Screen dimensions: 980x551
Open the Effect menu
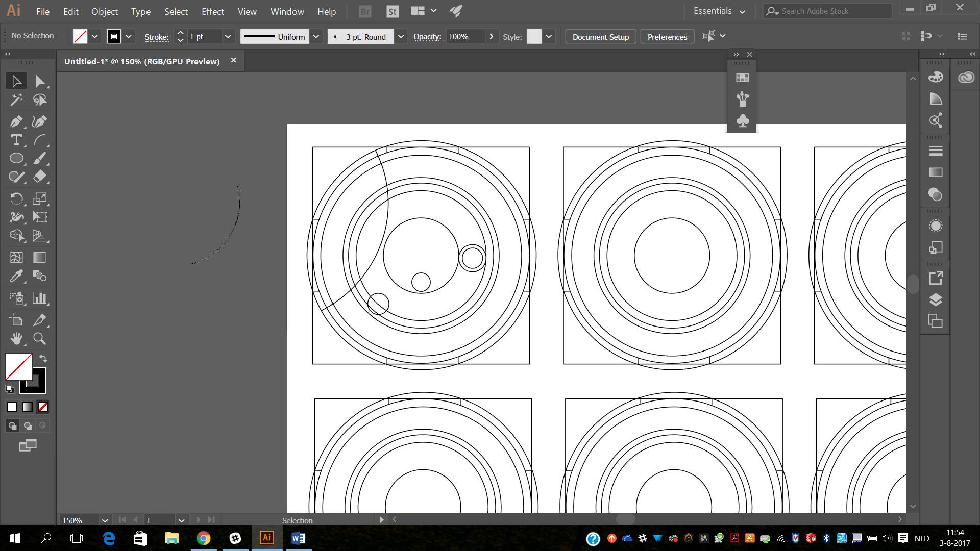(212, 11)
